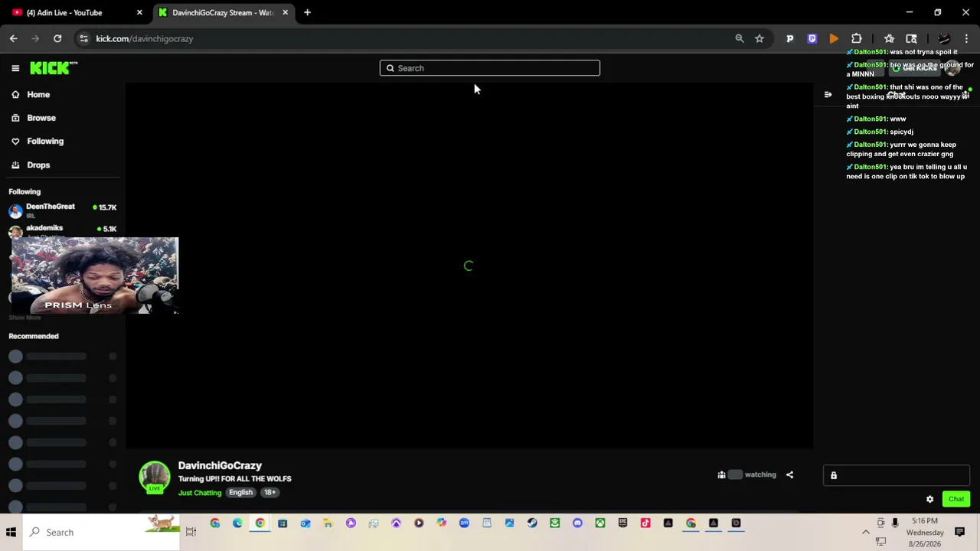
Task: Click the English language tag
Action: tap(240, 493)
